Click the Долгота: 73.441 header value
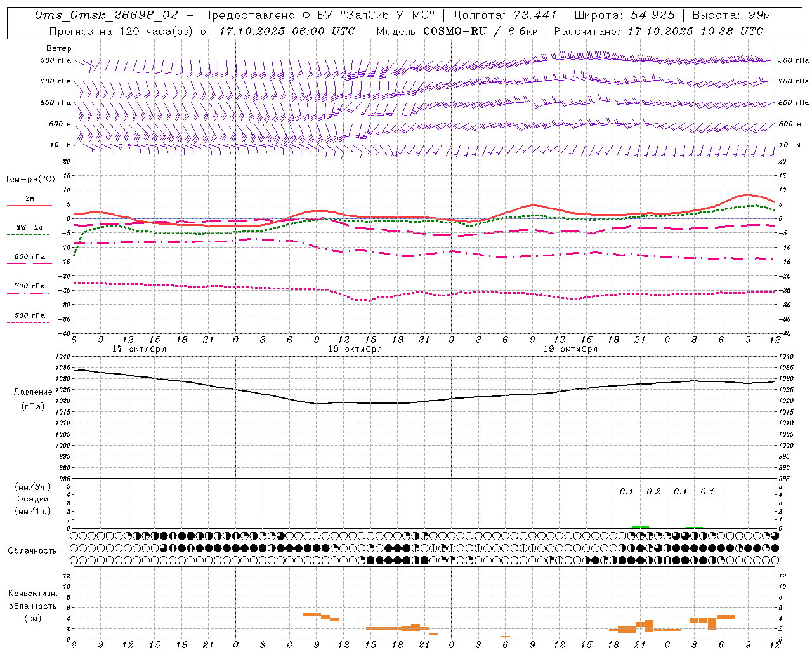Image resolution: width=812 pixels, height=650 pixels. coord(505,15)
